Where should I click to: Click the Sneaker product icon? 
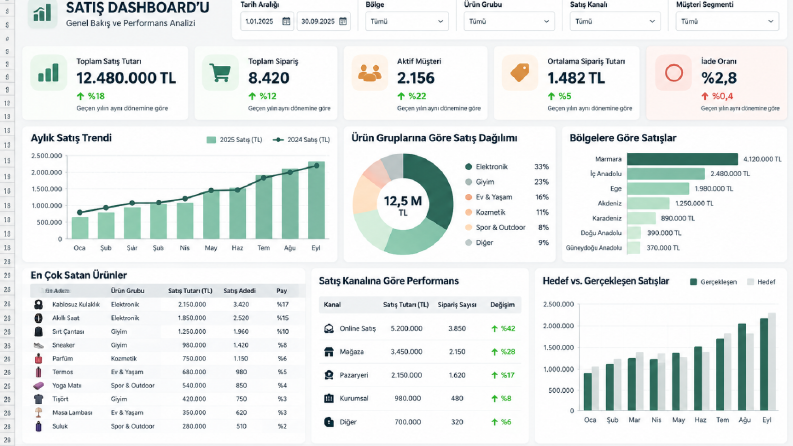(38, 345)
